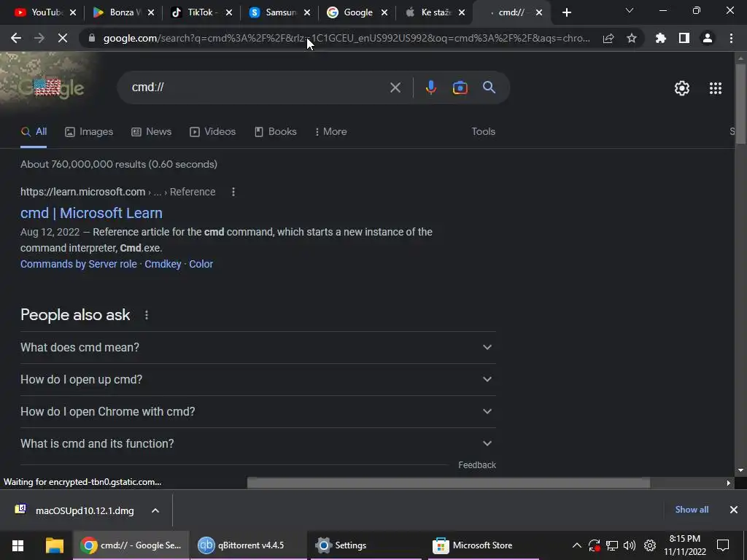Viewport: 747px width, 560px height.
Task: Open more options for Microsoft Learn result
Action: (x=233, y=192)
